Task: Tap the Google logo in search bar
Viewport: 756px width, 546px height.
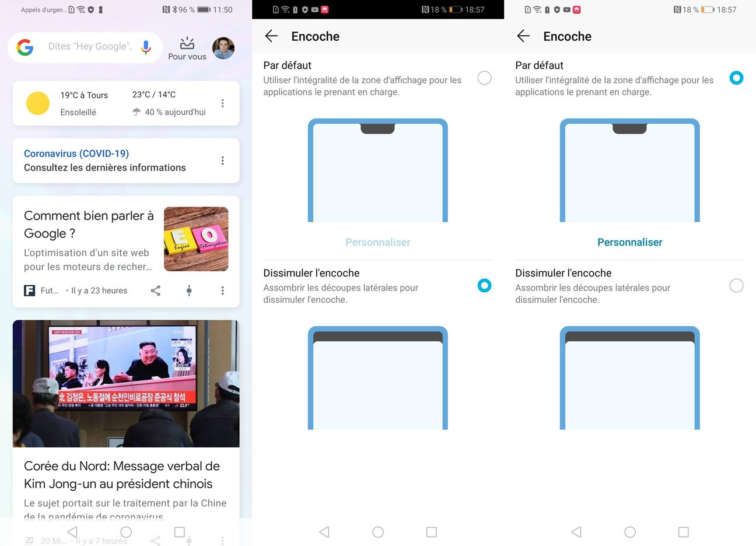Action: coord(25,47)
